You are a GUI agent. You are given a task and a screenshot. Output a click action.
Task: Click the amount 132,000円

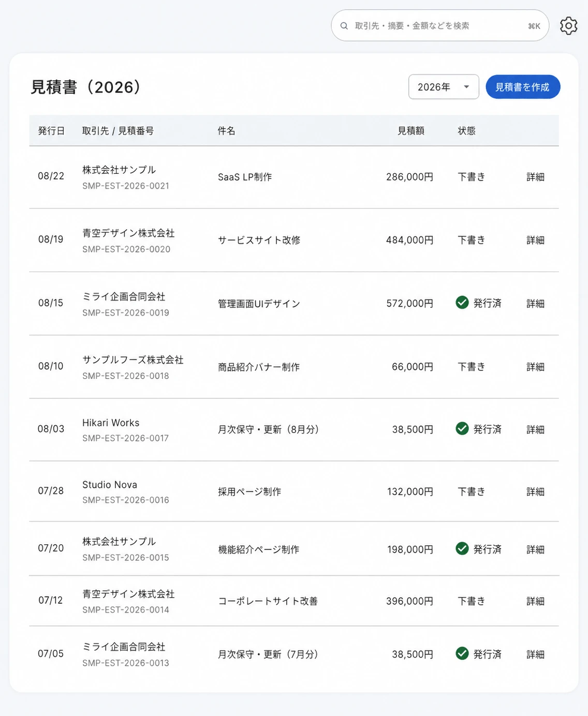[410, 491]
